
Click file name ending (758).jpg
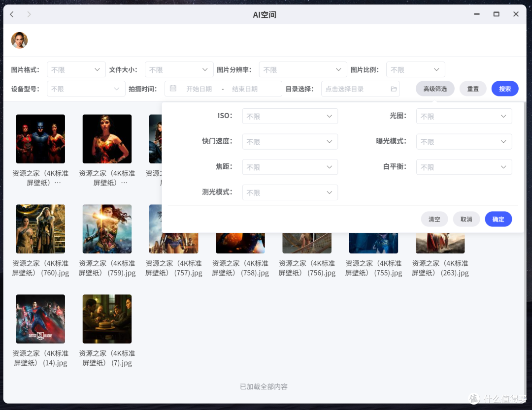240,268
